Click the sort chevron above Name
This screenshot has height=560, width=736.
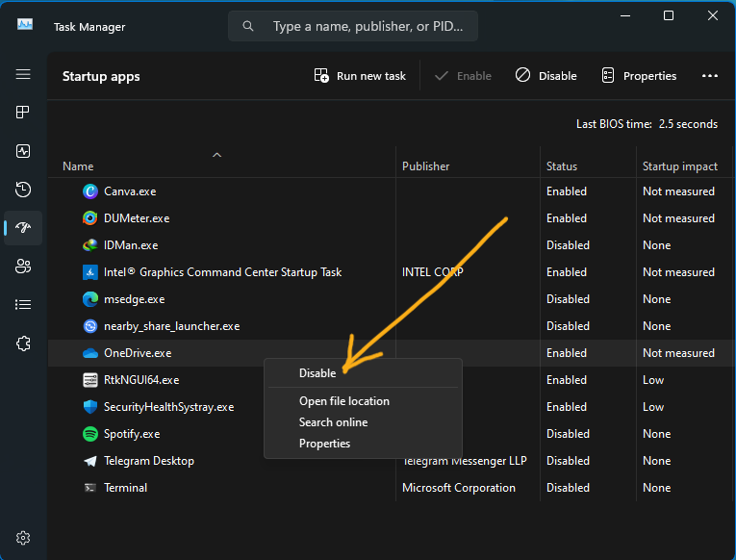216,155
